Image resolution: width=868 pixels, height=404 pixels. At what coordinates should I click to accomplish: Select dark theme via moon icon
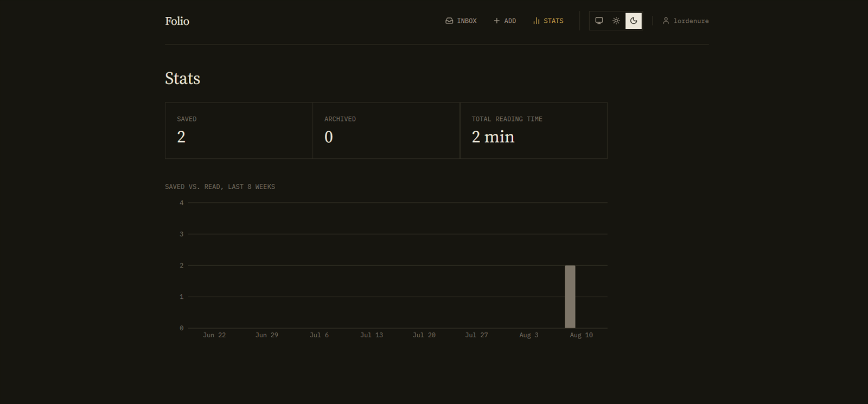point(634,21)
